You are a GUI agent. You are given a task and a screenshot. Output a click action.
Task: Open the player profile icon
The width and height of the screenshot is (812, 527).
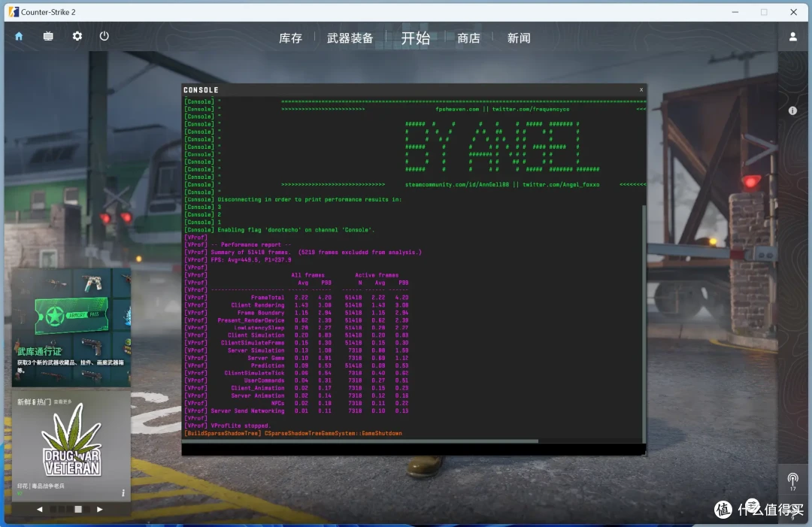point(793,37)
